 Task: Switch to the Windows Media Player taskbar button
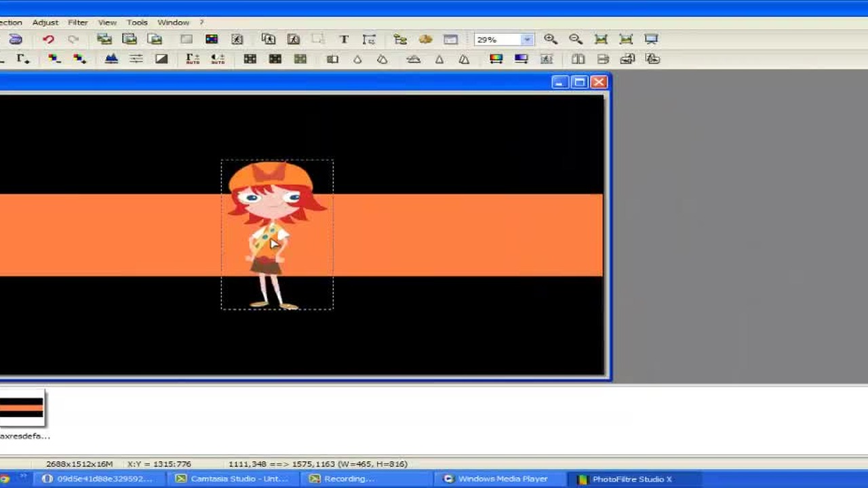[x=496, y=479]
